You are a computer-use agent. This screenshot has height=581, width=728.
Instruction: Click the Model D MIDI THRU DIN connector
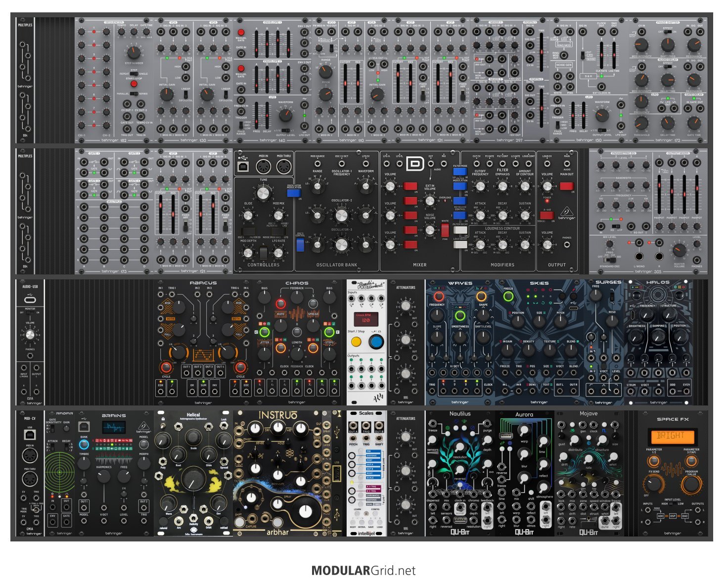(x=283, y=167)
